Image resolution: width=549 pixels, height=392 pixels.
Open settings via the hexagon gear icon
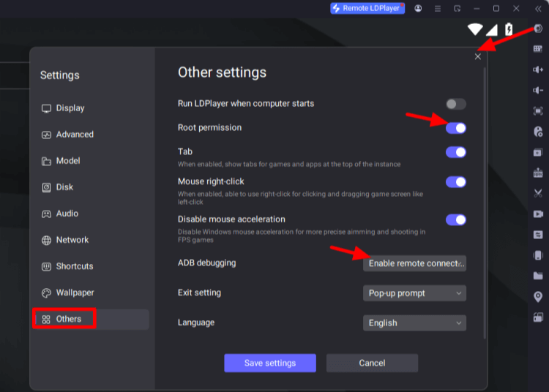tap(538, 29)
